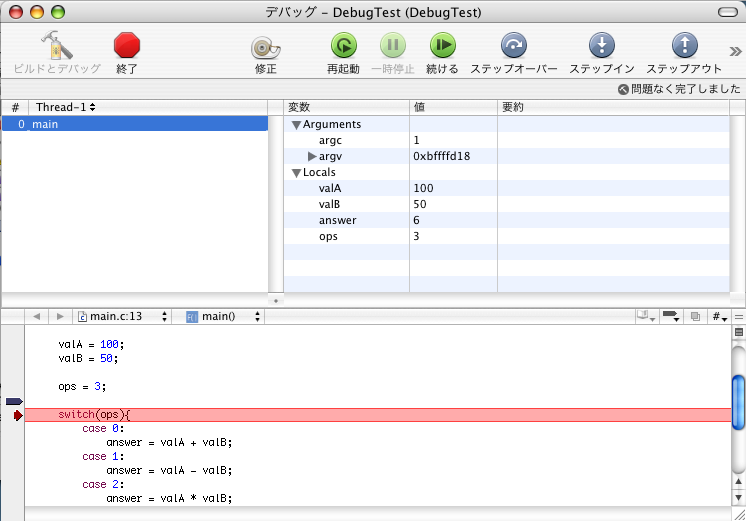Collapse the Locals group
This screenshot has height=521, width=746.
[x=296, y=173]
